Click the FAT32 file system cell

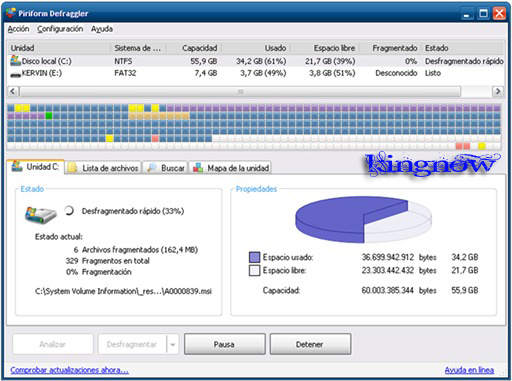pyautogui.click(x=125, y=73)
